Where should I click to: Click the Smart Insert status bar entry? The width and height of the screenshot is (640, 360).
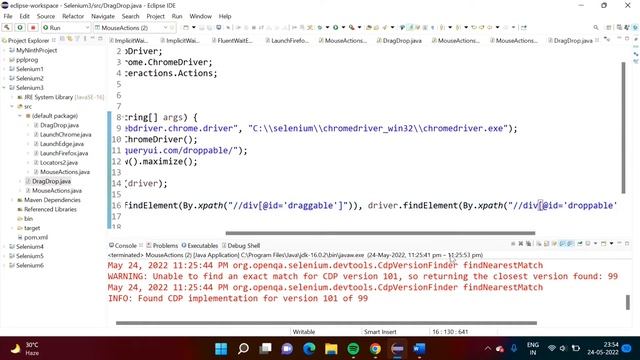(x=380, y=332)
